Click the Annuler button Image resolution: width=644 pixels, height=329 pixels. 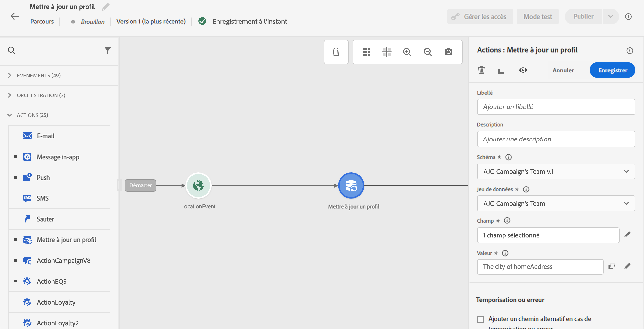click(x=563, y=70)
